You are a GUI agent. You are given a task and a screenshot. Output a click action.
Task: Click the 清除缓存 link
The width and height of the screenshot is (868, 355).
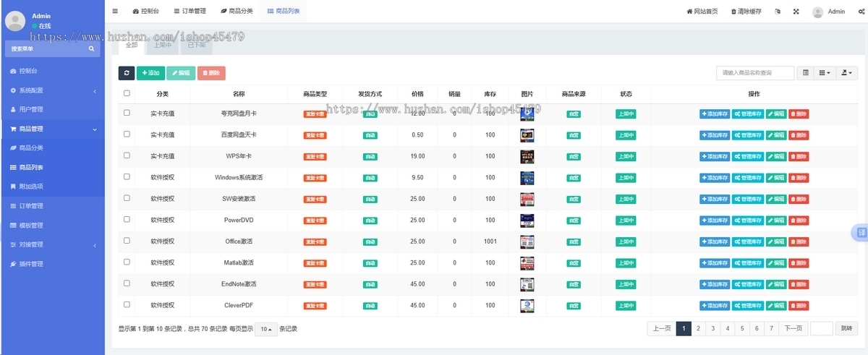[x=746, y=12]
